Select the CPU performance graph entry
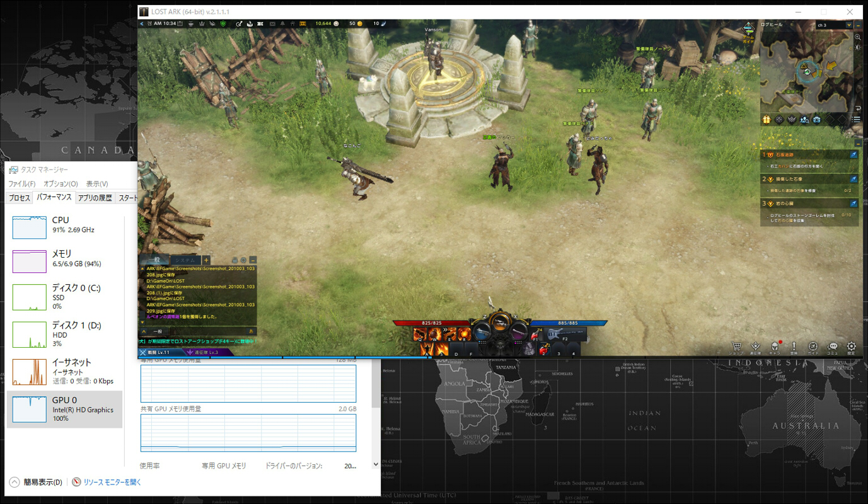The height and width of the screenshot is (504, 868). pyautogui.click(x=65, y=227)
